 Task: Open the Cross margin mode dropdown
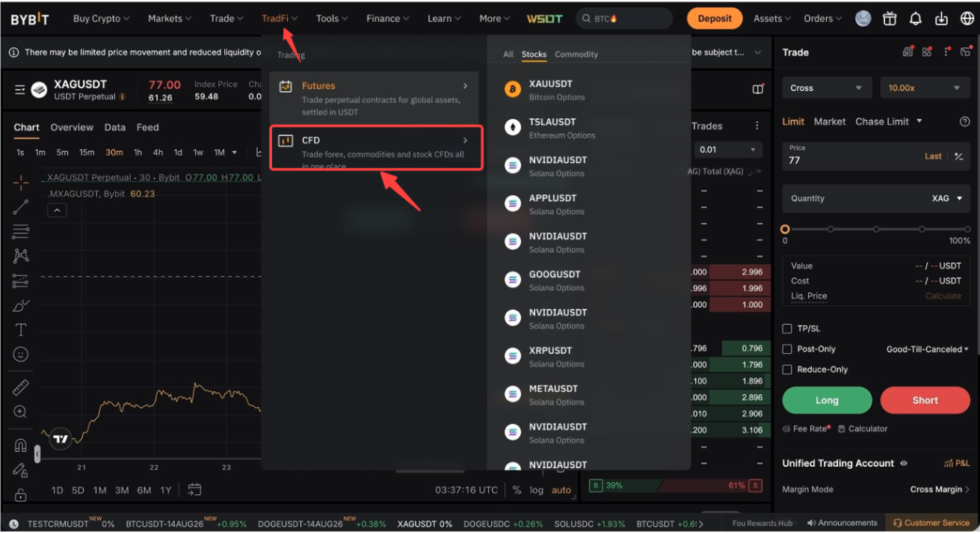click(827, 88)
